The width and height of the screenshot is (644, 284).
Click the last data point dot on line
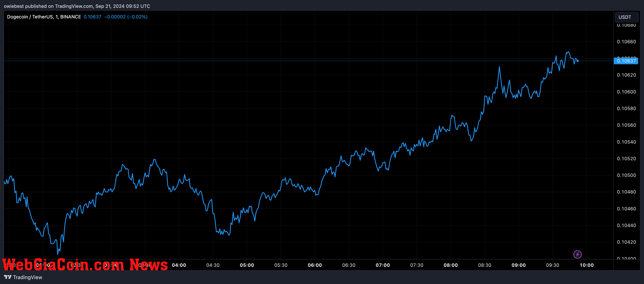coord(578,61)
